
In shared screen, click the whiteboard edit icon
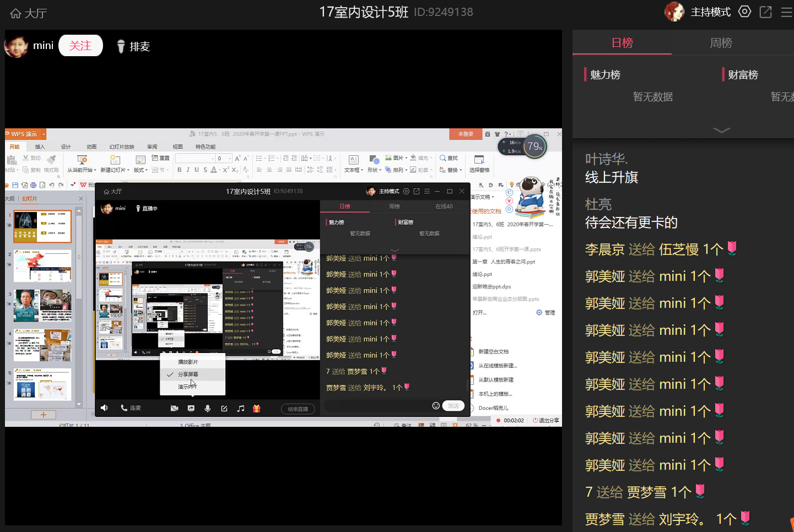[224, 408]
